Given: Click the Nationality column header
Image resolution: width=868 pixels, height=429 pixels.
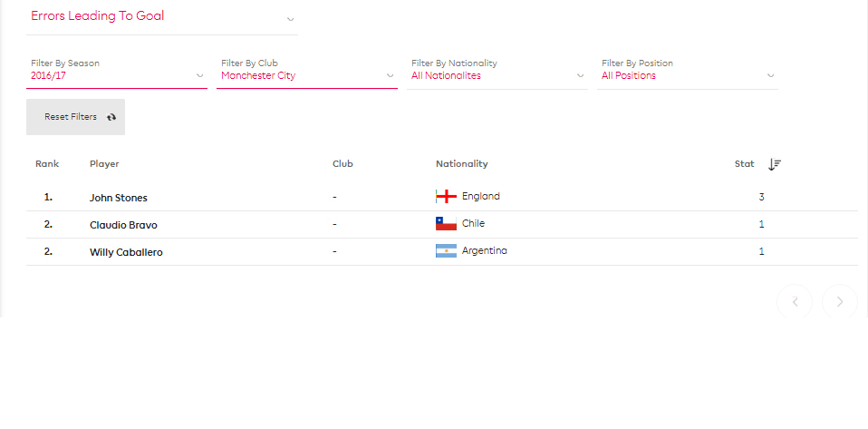Looking at the screenshot, I should point(462,164).
